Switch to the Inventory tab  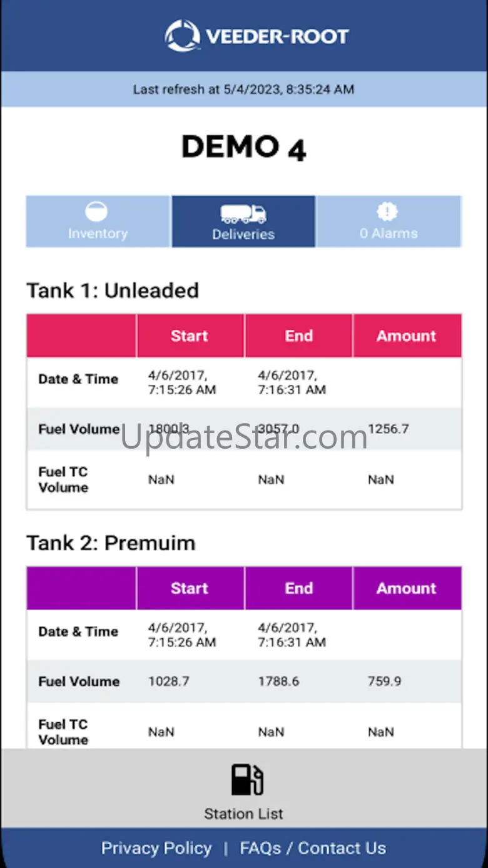tap(98, 233)
